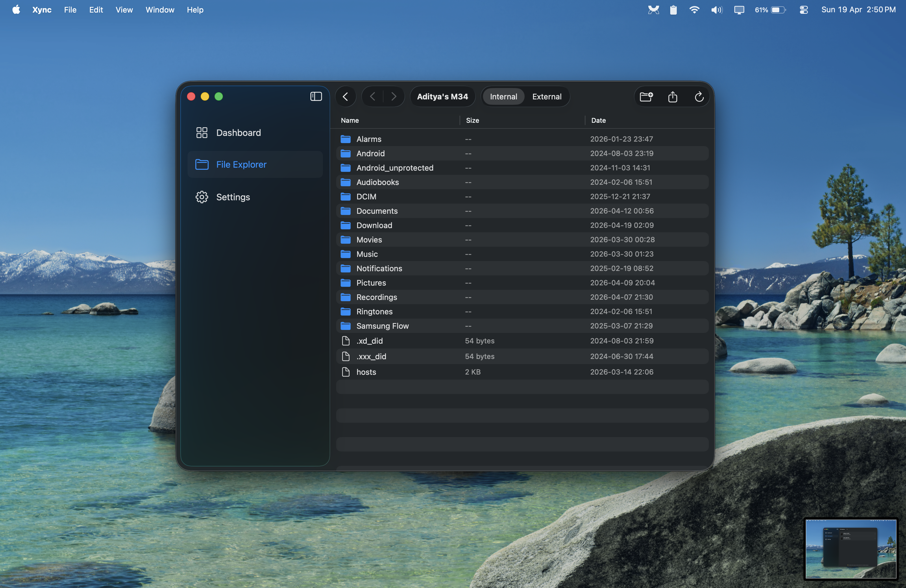Select the DCIM folder icon
The width and height of the screenshot is (906, 588).
(346, 197)
